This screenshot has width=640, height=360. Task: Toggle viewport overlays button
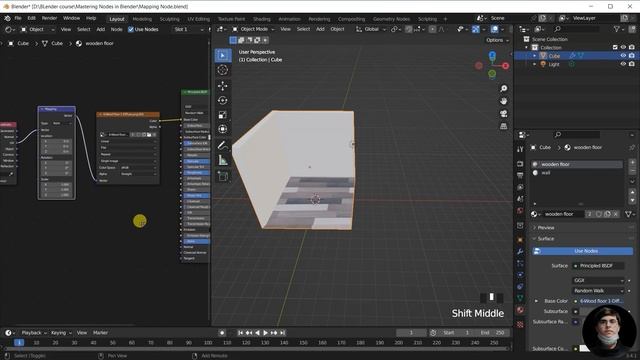pyautogui.click(x=494, y=29)
